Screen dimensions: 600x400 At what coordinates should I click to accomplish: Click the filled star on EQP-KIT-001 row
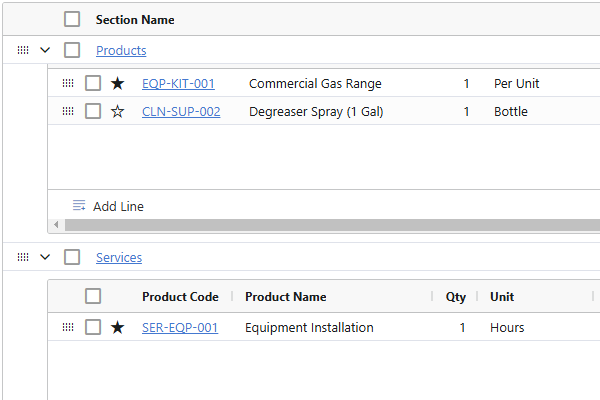(x=118, y=84)
